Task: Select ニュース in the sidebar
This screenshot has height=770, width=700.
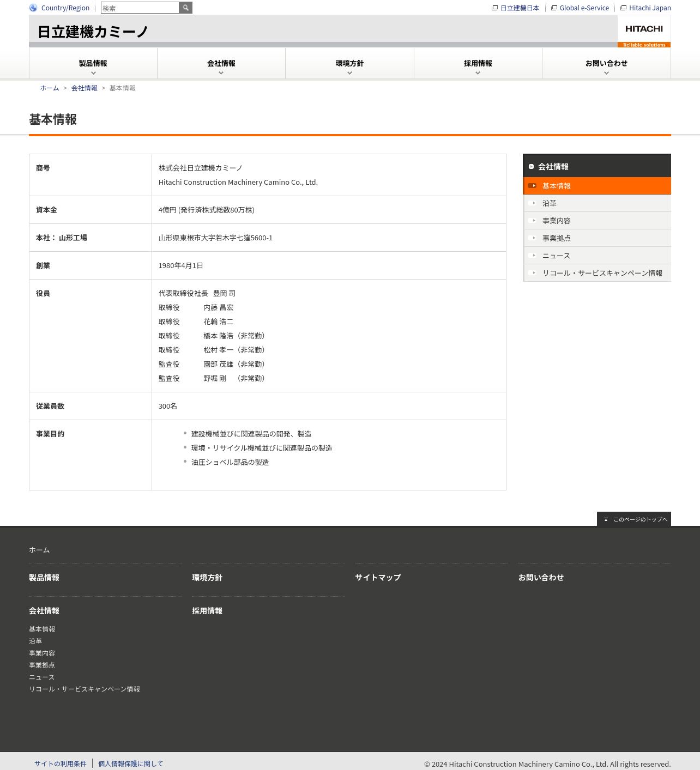Action: [x=597, y=256]
